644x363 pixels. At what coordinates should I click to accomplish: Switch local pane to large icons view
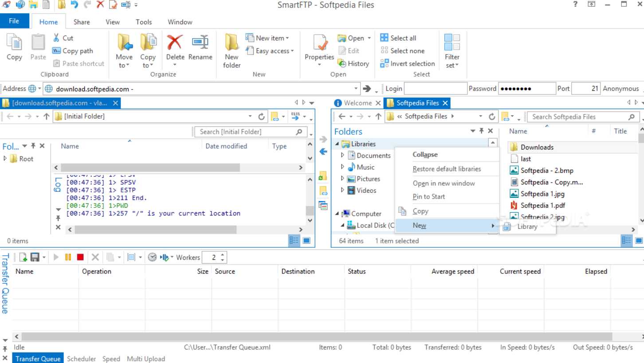tap(638, 240)
